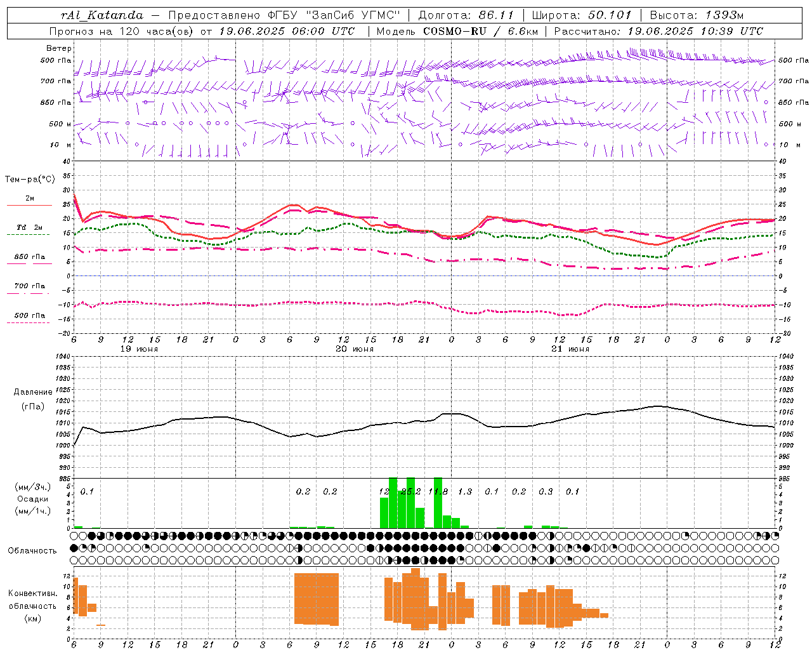Click the 1040 value on left pressure axis
Image resolution: width=812 pixels, height=650 pixels.
click(x=62, y=357)
